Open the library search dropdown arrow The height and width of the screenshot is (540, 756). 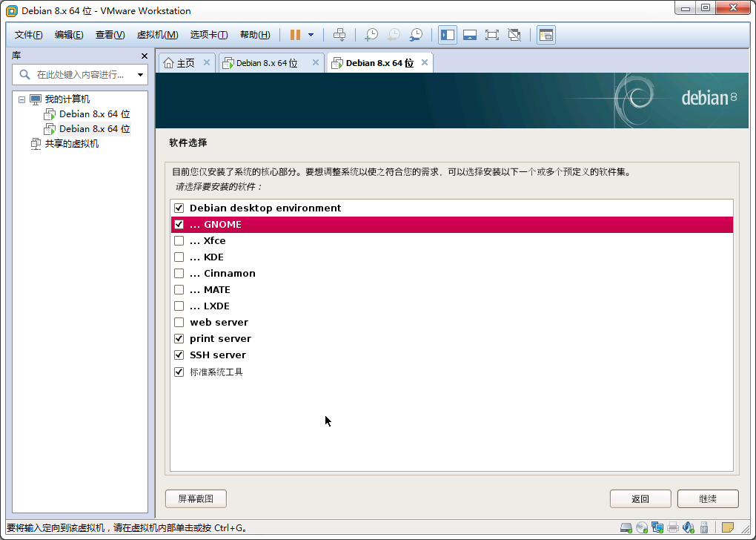tap(140, 75)
